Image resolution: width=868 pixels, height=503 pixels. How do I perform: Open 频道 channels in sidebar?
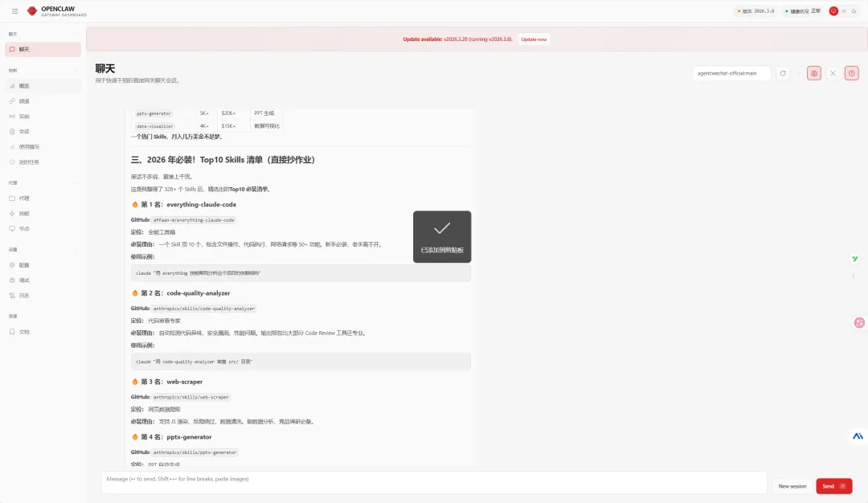point(43,101)
